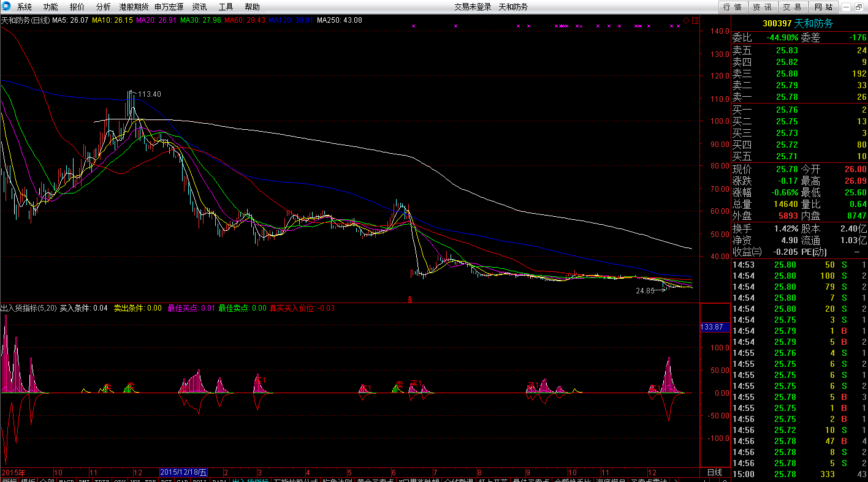Open the 资讯 menu in the menu bar
The width and height of the screenshot is (868, 482).
[x=200, y=7]
